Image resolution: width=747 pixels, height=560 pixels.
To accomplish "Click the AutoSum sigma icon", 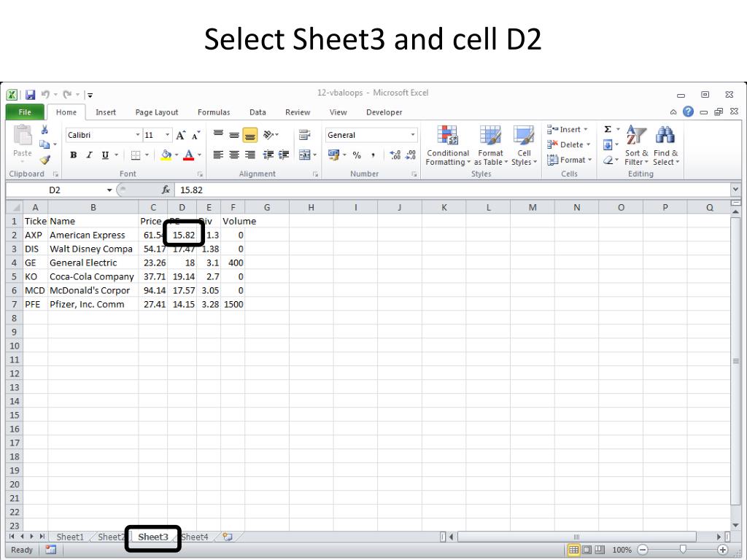I will [x=608, y=130].
